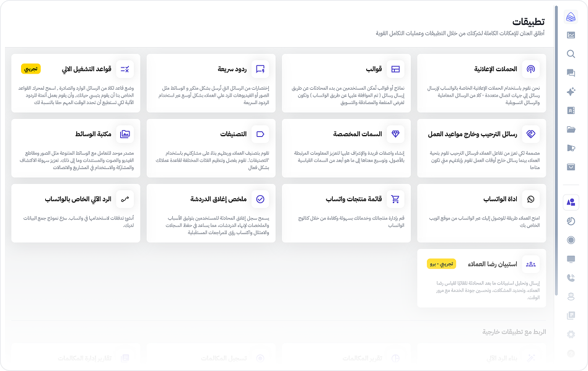Click the chat closing summary checkmark icon

(x=260, y=199)
